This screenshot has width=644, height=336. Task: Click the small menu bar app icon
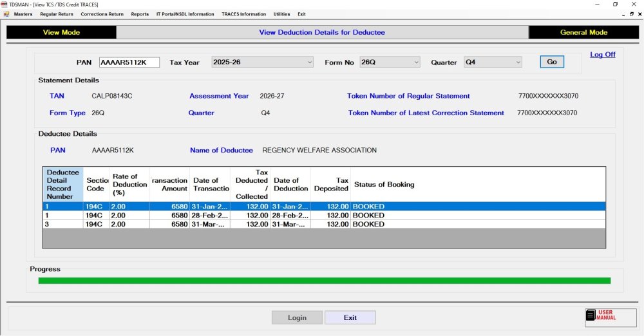(6, 14)
